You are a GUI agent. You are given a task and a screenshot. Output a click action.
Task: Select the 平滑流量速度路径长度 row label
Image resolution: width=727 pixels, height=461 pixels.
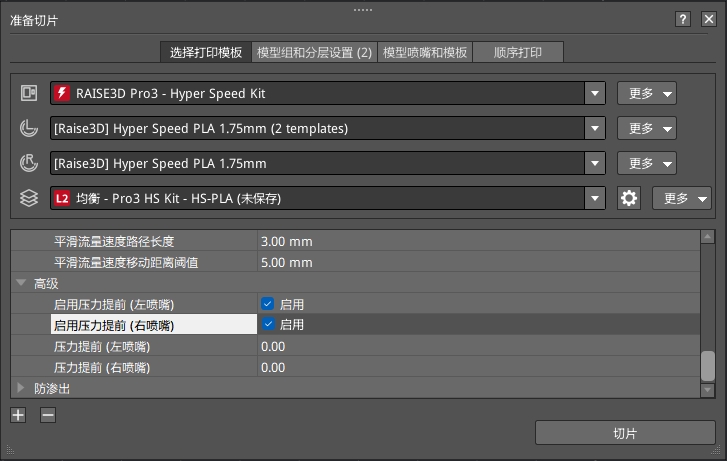pos(114,241)
